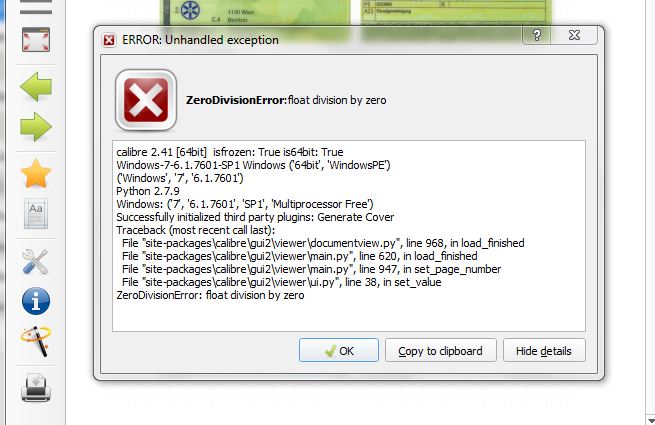Close the Unhandled exception dialog
655x425 pixels.
(x=574, y=35)
